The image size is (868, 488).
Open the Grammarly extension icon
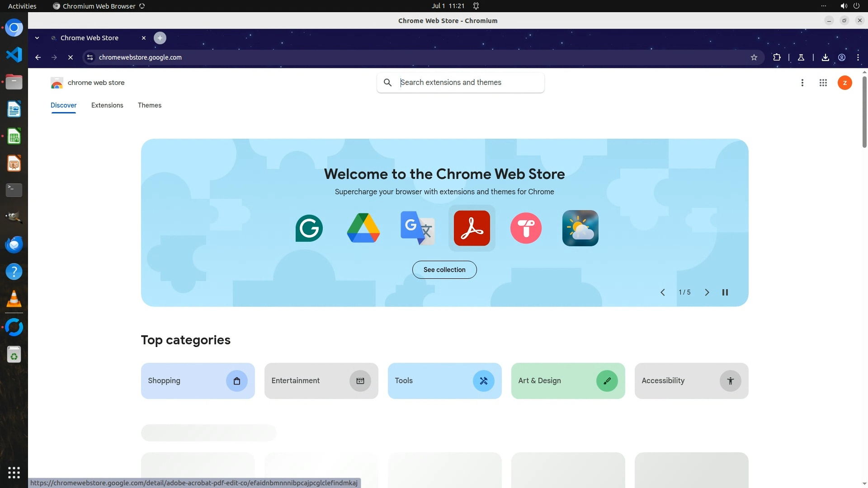(x=309, y=228)
